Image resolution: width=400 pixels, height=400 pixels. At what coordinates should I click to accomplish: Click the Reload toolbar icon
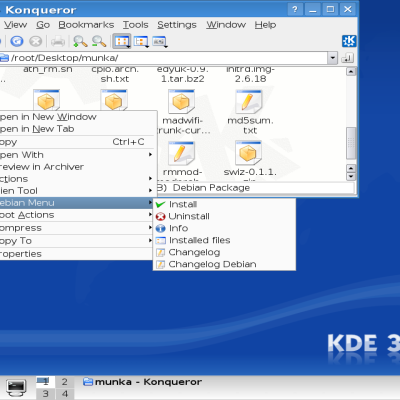tap(17, 41)
